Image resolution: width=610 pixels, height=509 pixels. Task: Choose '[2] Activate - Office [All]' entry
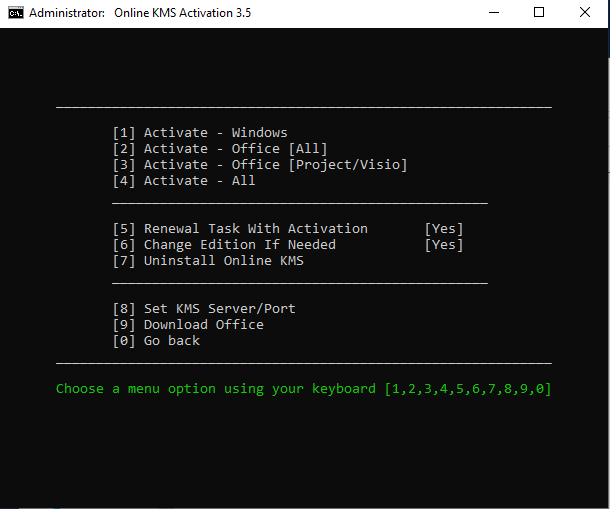point(220,149)
